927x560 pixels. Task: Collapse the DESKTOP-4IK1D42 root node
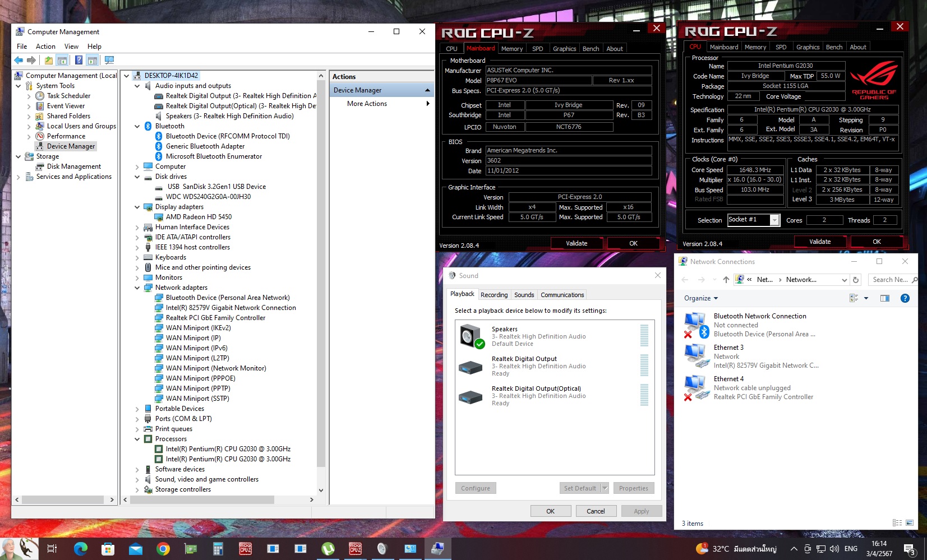coord(127,76)
